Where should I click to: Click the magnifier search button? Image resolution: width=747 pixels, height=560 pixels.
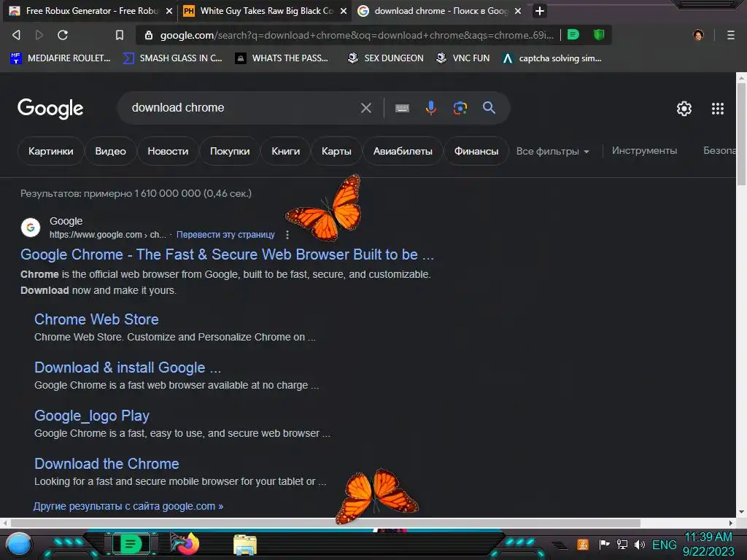[x=489, y=108]
